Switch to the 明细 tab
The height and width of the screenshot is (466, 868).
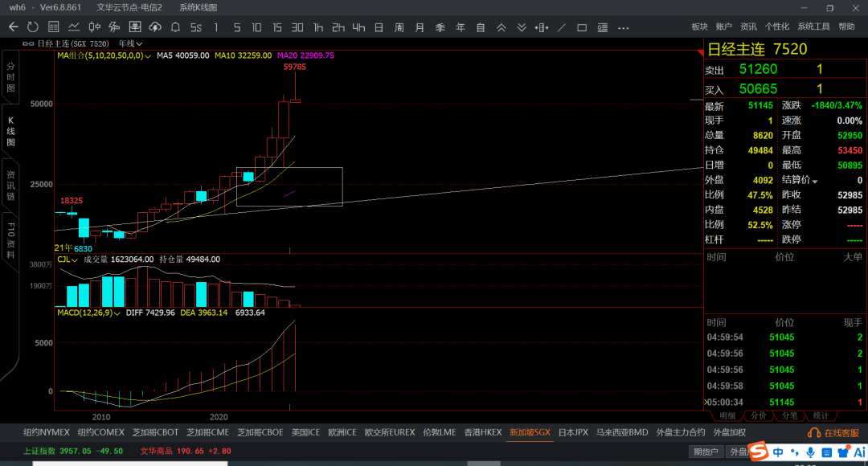[727, 415]
